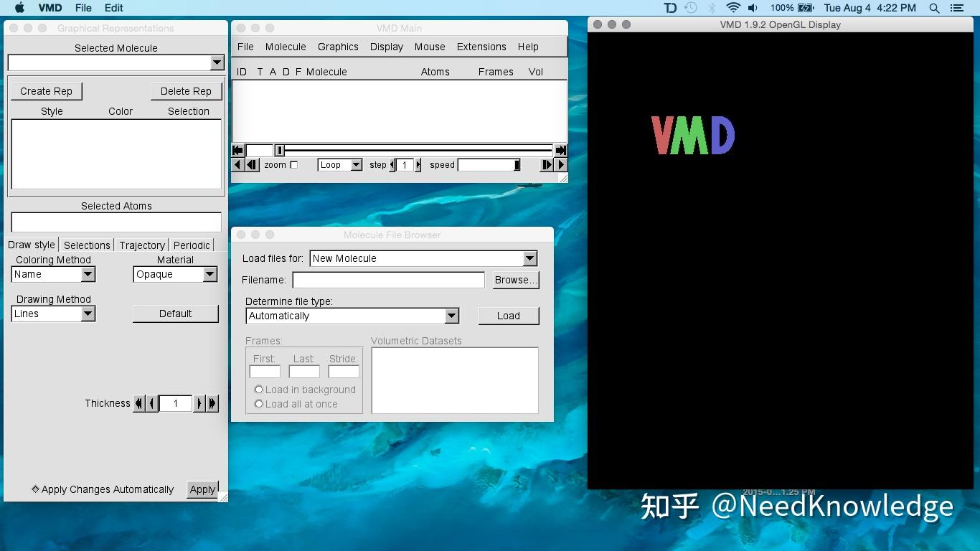980x551 pixels.
Task: Open the Loop playback mode dropdown
Action: [x=339, y=164]
